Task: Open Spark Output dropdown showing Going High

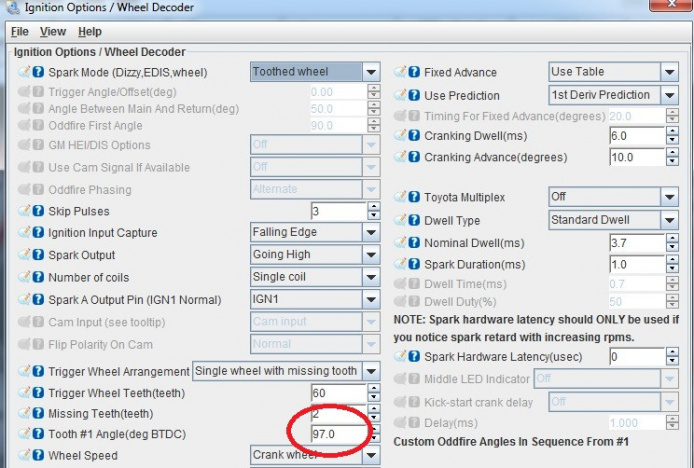Action: click(x=315, y=255)
